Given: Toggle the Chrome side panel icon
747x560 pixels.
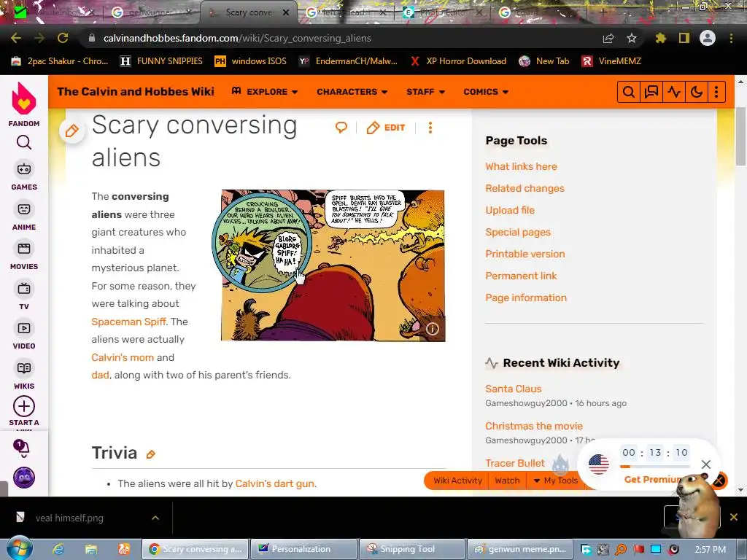Looking at the screenshot, I should pos(684,38).
